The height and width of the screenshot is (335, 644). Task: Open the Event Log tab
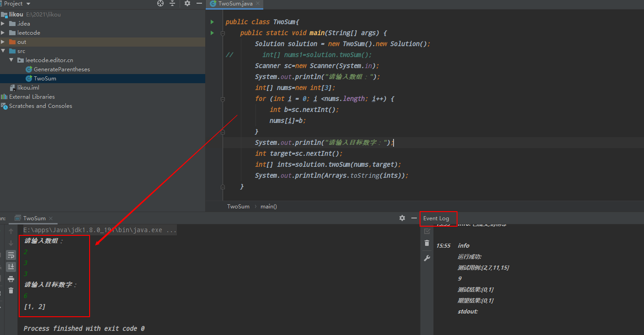tap(436, 218)
